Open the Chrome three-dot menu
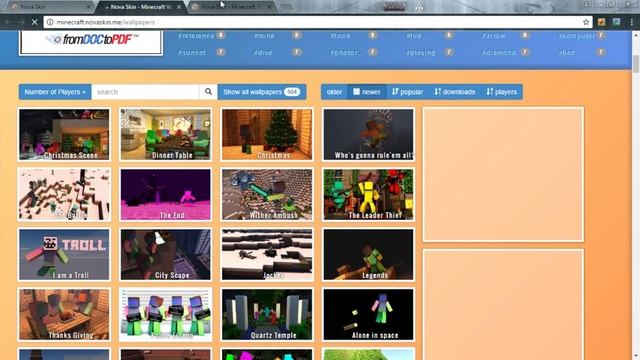The image size is (640, 360). [631, 22]
